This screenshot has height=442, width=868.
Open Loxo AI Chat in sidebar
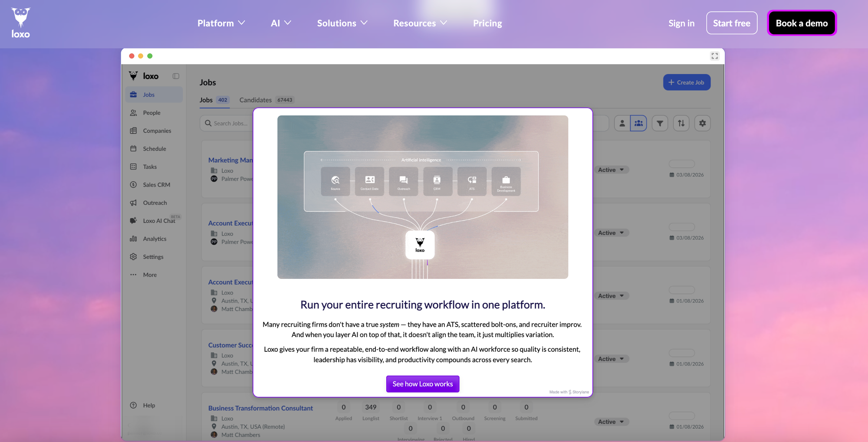[x=154, y=221]
